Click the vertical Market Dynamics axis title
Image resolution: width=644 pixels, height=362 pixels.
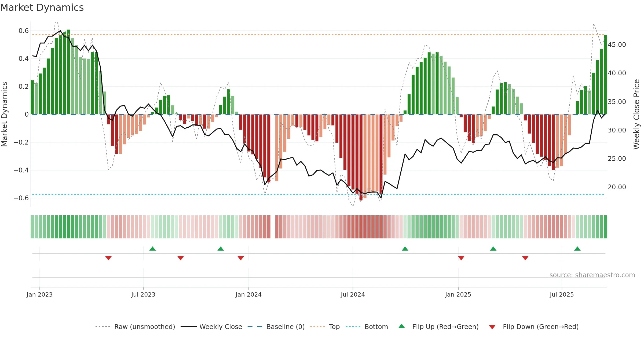point(4,114)
